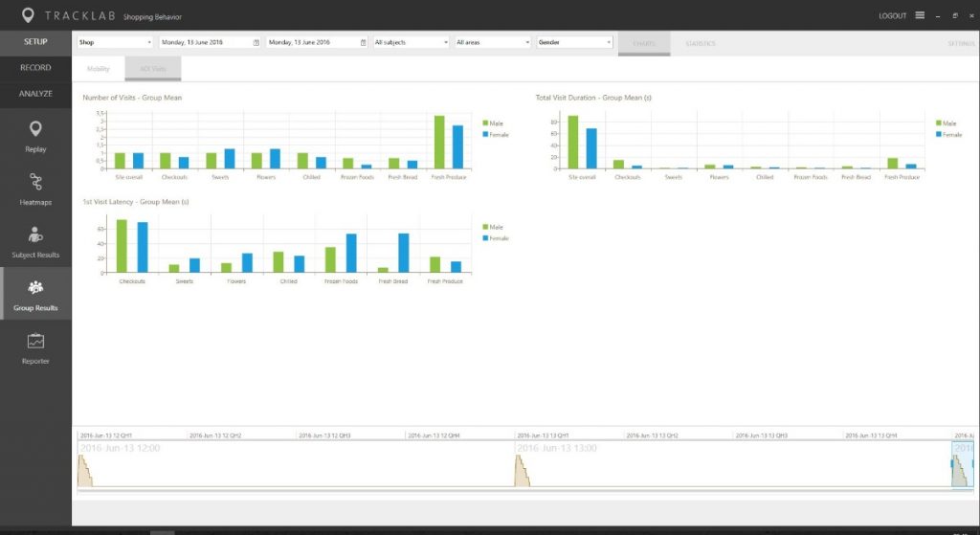Viewport: 980px width, 535px height.
Task: Click the 'Total Visit Duration - Group Mean (s)' title
Action: point(593,98)
